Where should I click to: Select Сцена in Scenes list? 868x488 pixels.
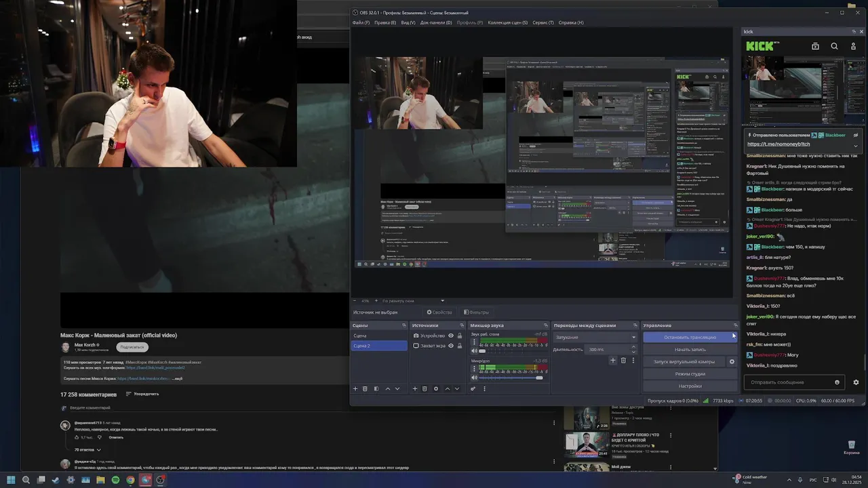[380, 335]
